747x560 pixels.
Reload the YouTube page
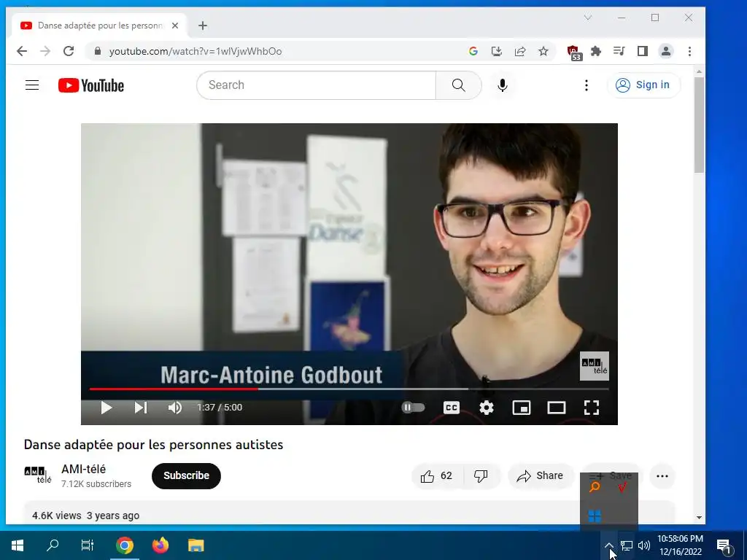69,51
